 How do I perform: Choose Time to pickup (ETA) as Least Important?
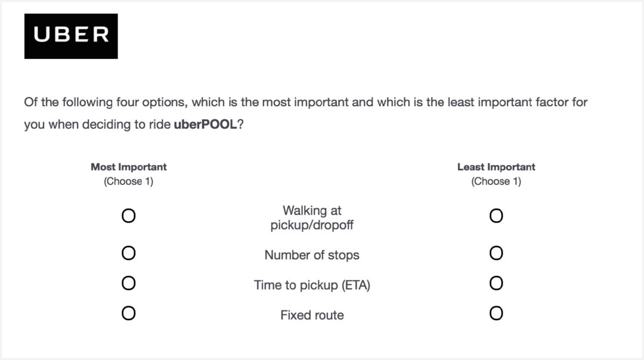(x=496, y=283)
